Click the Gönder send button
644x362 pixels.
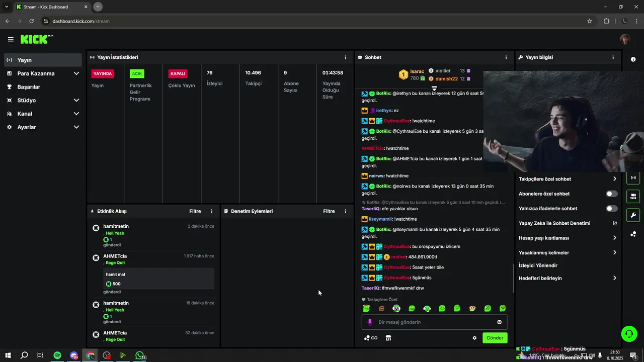point(495,338)
